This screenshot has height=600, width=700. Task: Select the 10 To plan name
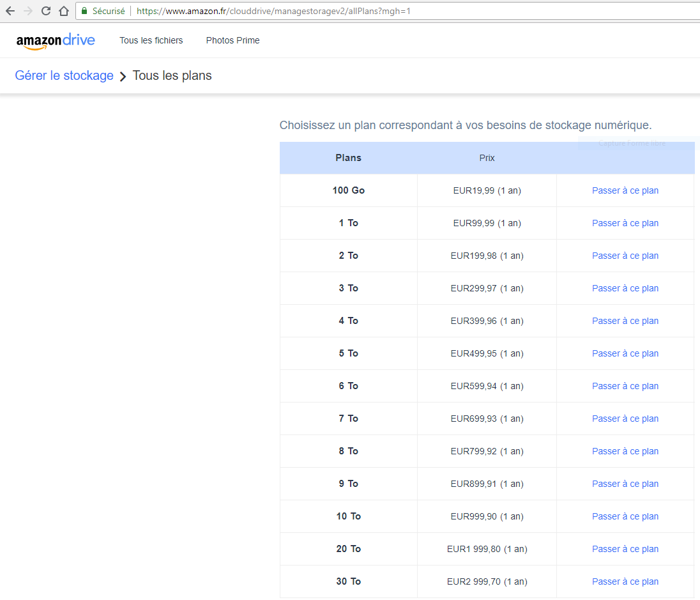pyautogui.click(x=348, y=516)
